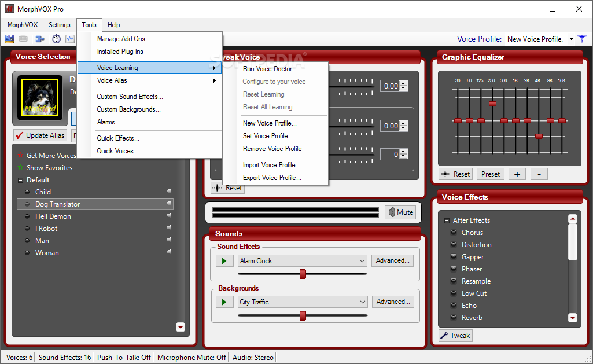Toggle the Reverb effect bullet
Screen dimensions: 593x364
click(x=454, y=317)
